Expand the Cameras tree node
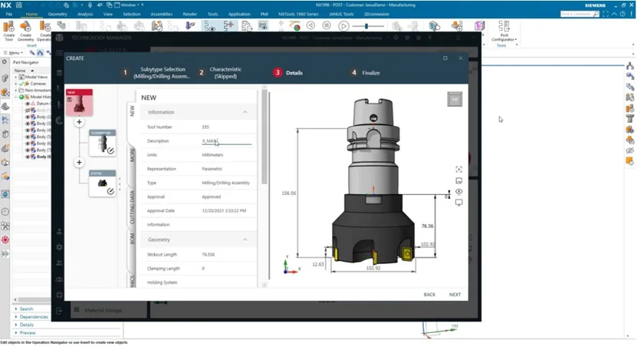Screen dimensions: 644x347 point(16,84)
